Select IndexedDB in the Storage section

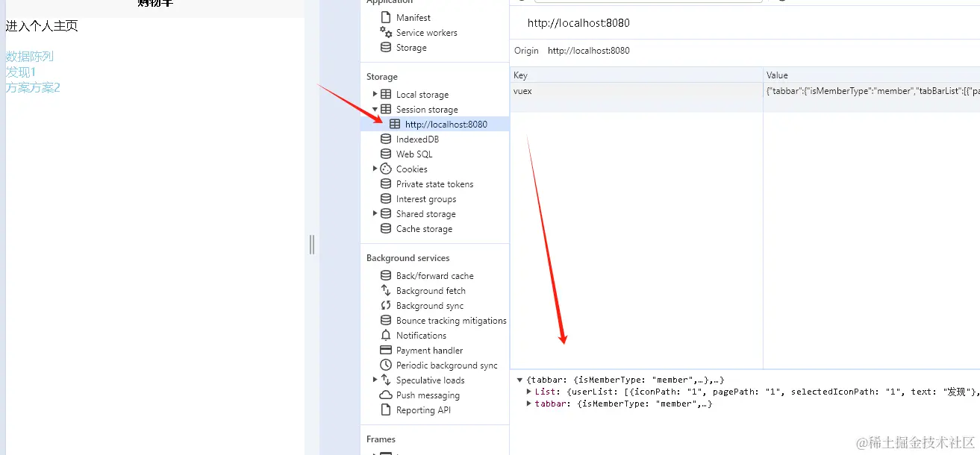point(417,139)
